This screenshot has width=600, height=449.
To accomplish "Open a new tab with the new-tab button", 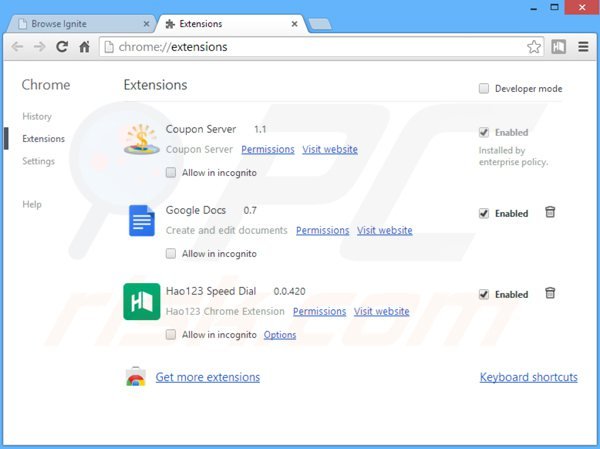I will (320, 24).
